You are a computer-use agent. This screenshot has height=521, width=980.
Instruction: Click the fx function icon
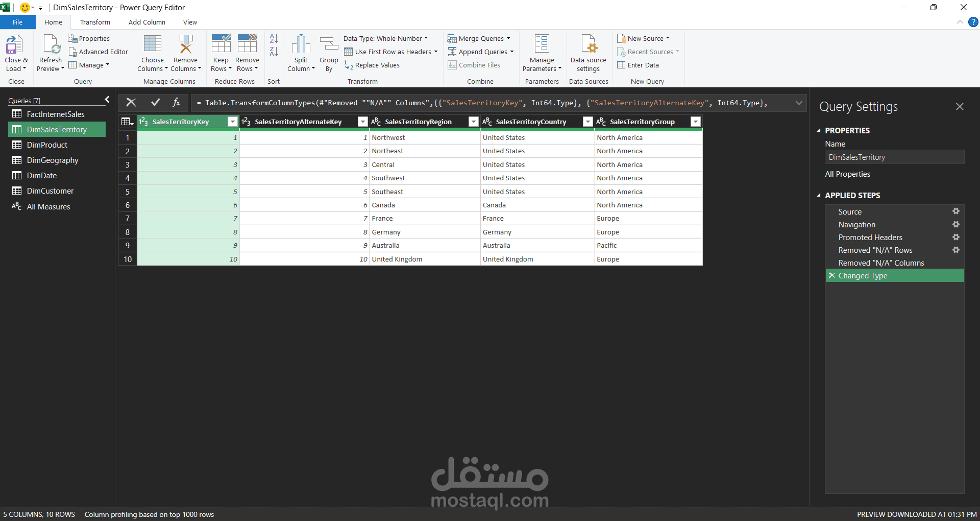pyautogui.click(x=177, y=102)
